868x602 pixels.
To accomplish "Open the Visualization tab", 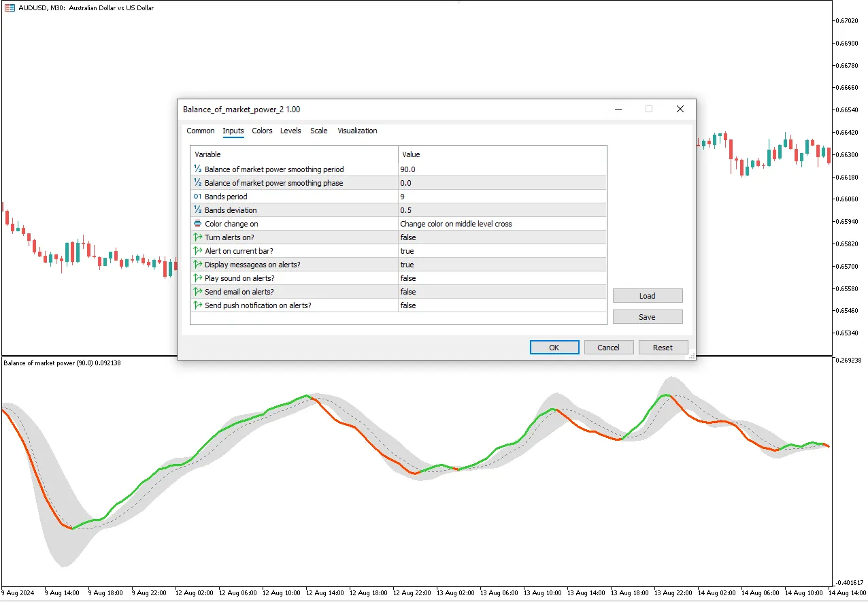I will click(x=357, y=131).
